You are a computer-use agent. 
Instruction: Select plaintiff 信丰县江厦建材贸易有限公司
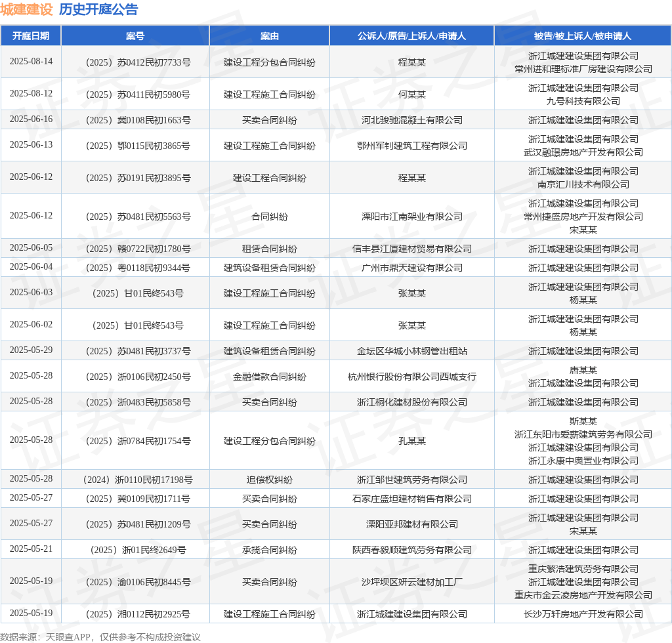[412, 249]
